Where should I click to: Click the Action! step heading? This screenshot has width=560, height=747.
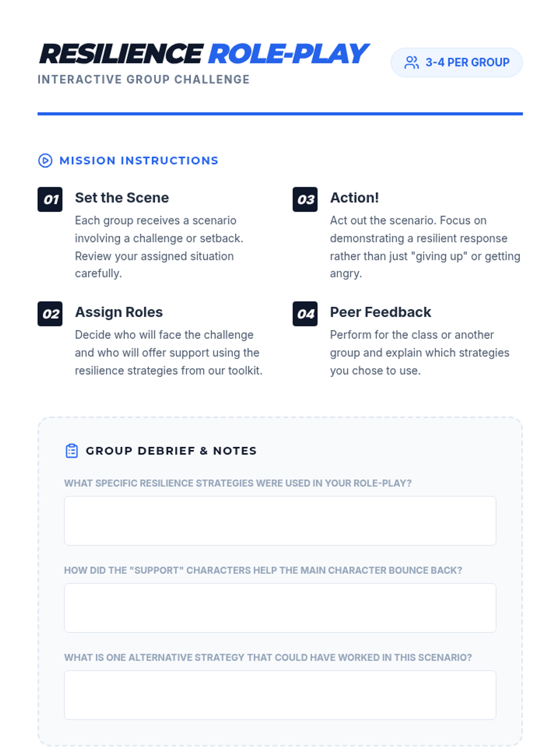355,198
